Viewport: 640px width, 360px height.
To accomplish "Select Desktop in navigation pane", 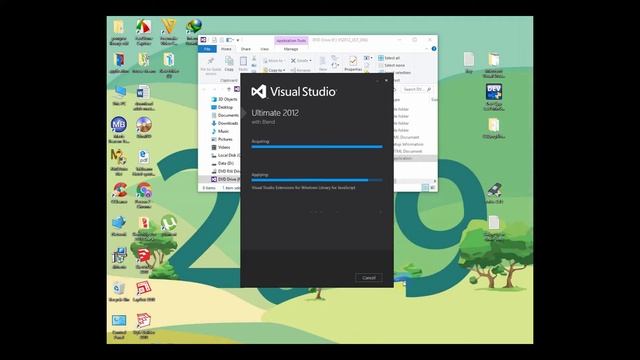I will (222, 107).
